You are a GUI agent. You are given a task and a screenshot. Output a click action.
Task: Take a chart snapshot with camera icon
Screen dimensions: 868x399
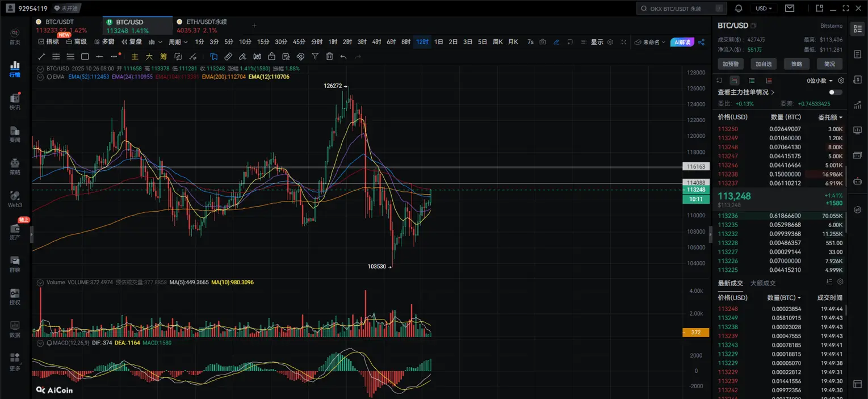543,42
